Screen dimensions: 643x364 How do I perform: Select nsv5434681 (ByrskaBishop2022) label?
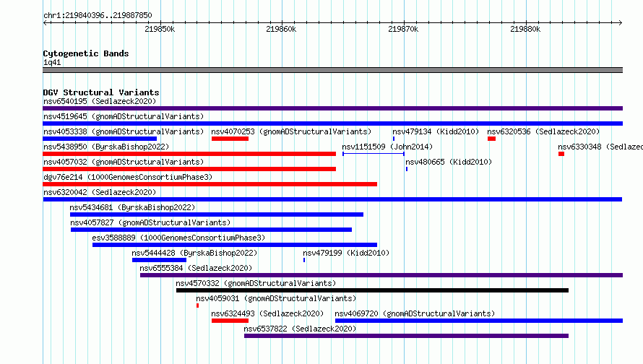pos(132,207)
